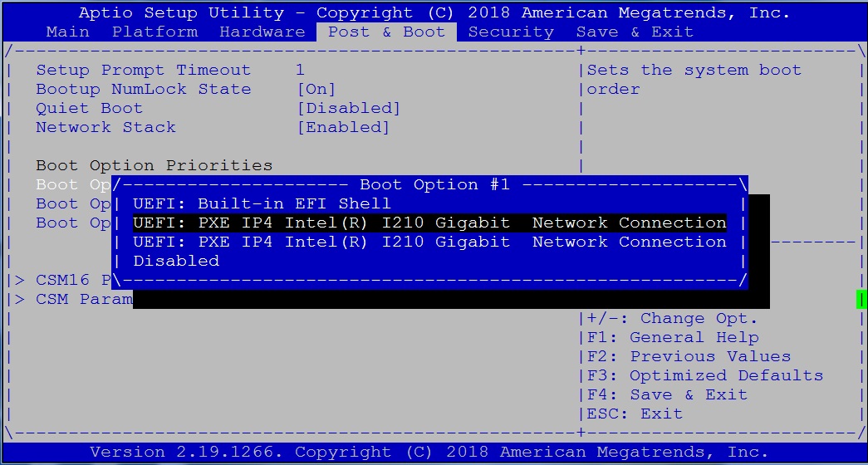Expand the CSM Parameters submenu arrow
Viewport: 868px width, 465px height.
click(19, 300)
